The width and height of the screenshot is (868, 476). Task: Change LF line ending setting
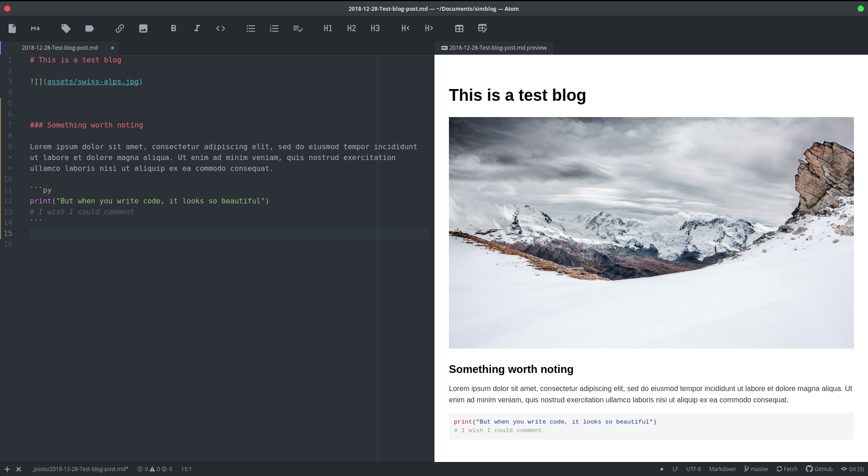tap(675, 469)
